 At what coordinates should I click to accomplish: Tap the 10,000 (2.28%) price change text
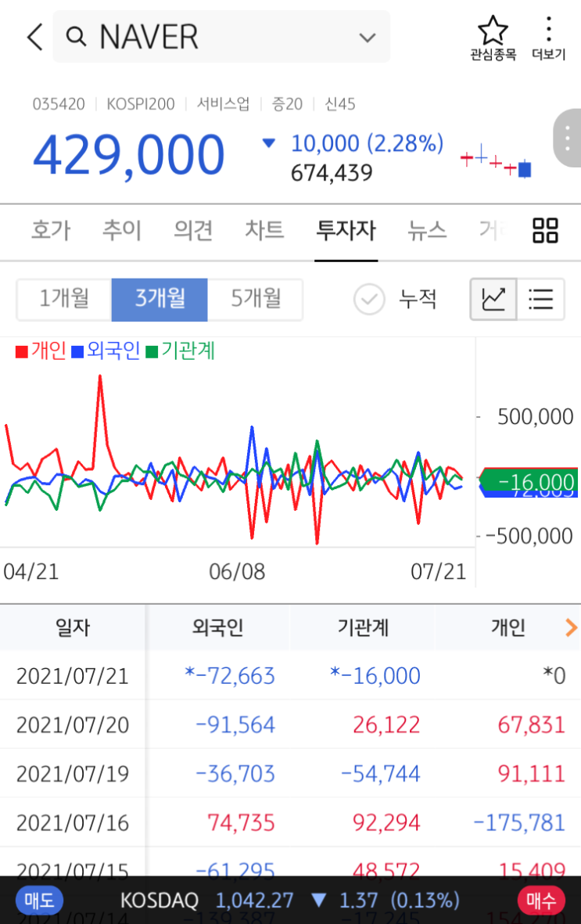point(367,143)
